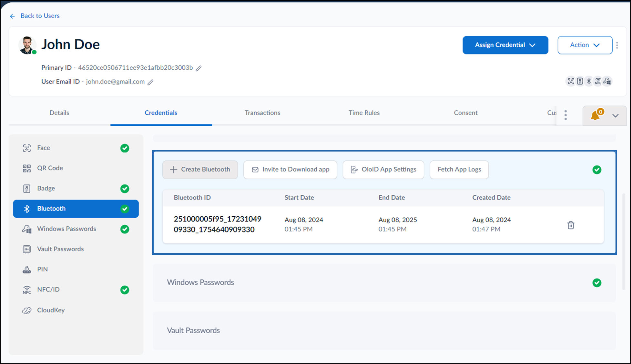Select PIN in credentials sidebar
This screenshot has width=631, height=364.
(x=76, y=269)
